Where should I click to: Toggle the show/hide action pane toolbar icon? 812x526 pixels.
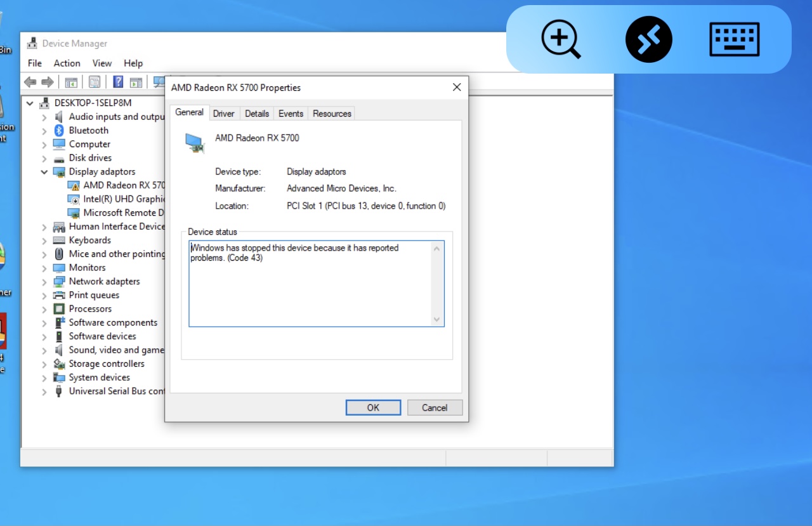136,82
